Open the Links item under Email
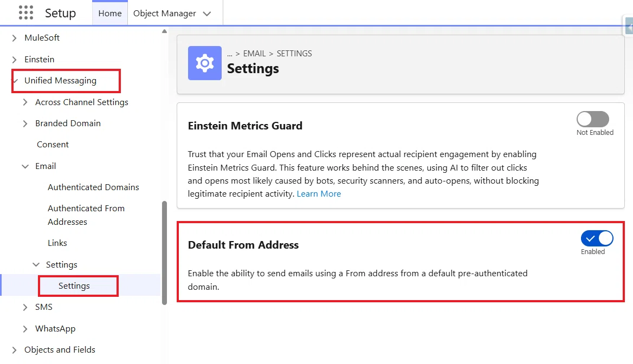This screenshot has width=633, height=364. [57, 243]
